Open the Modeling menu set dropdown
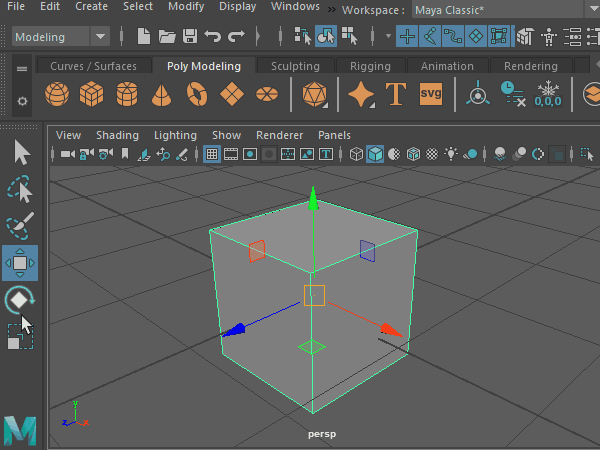The image size is (600, 450). pos(60,37)
